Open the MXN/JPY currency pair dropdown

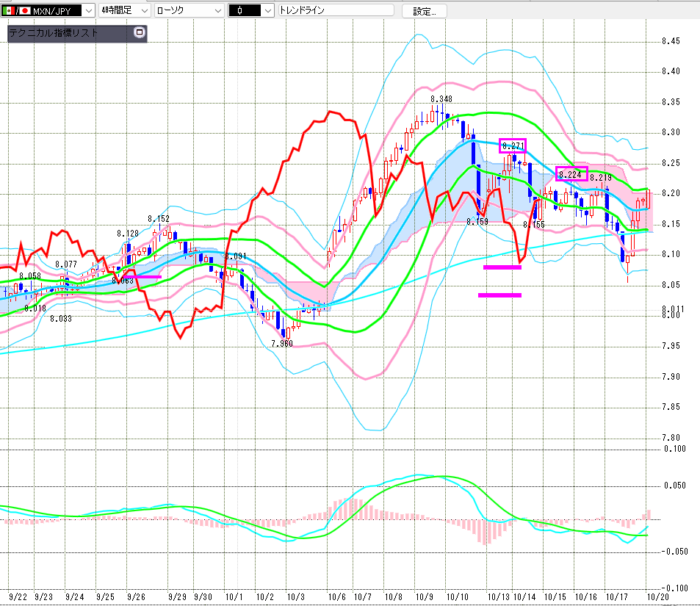point(87,10)
